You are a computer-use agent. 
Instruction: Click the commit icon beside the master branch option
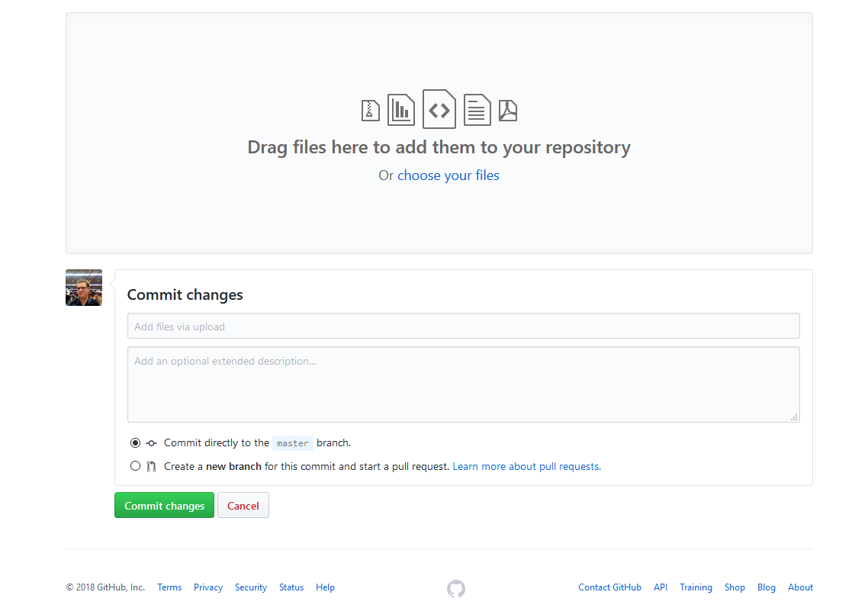tap(150, 442)
